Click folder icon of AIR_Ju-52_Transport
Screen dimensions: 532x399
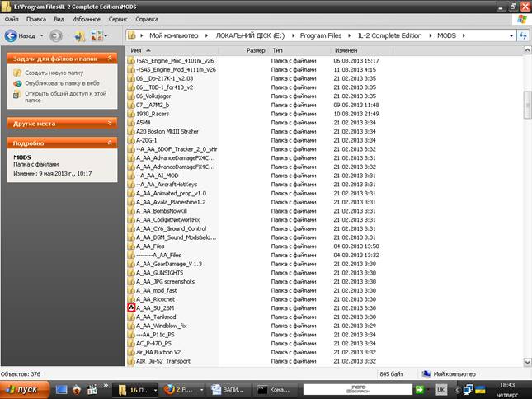(131, 361)
